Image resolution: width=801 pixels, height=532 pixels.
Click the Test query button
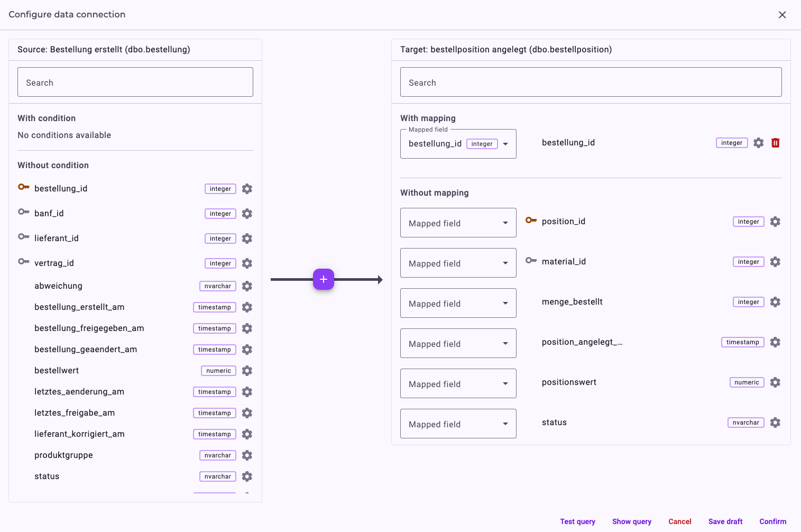(577, 521)
